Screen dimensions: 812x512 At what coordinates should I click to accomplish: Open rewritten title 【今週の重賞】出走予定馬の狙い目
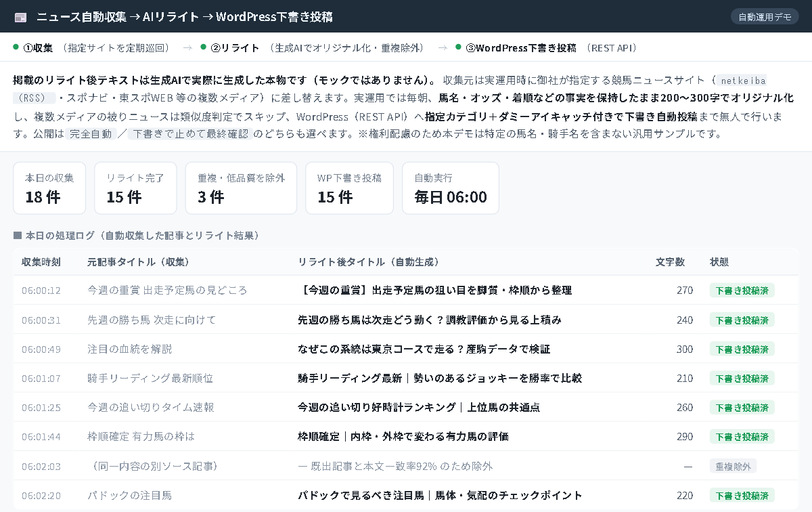point(435,291)
